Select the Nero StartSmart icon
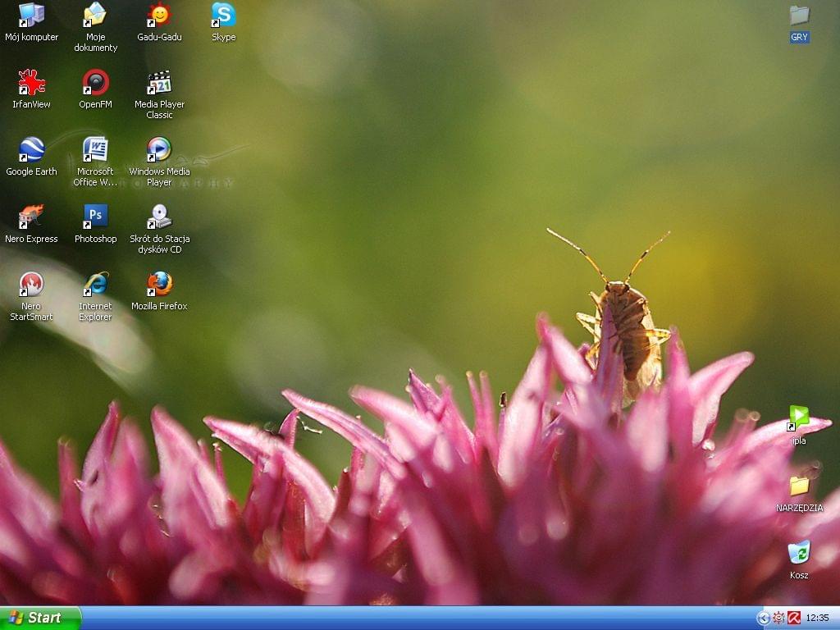 [32, 284]
